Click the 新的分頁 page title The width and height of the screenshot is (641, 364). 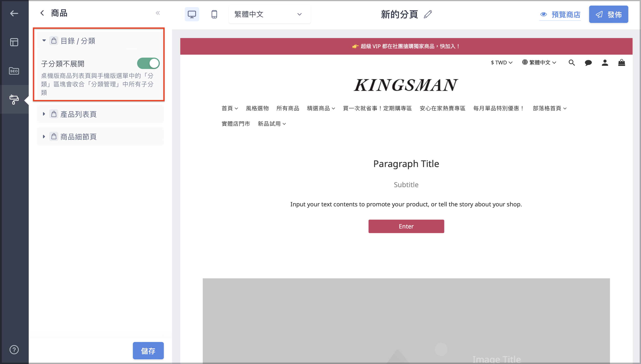pyautogui.click(x=400, y=14)
